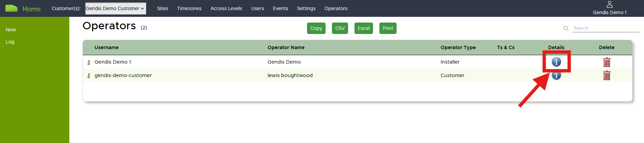Delete the gendis-demo-customer operator
Screen dimensions: 644x143
[606, 75]
